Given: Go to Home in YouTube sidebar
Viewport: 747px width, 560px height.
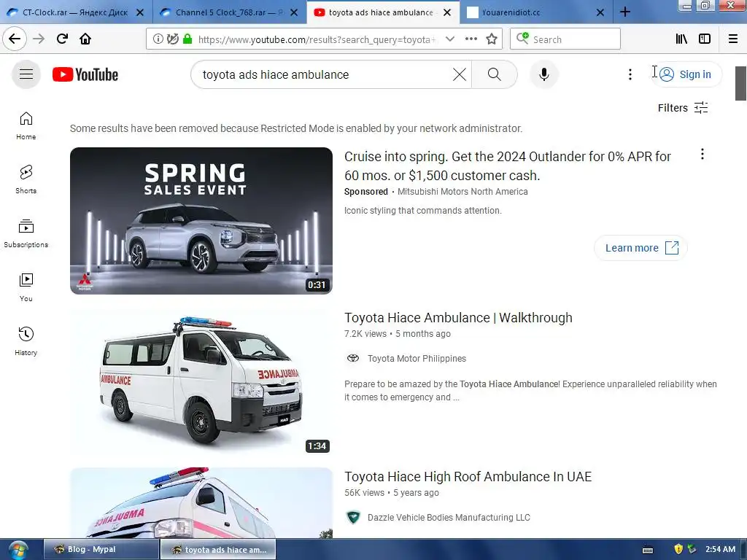Looking at the screenshot, I should click(x=26, y=125).
